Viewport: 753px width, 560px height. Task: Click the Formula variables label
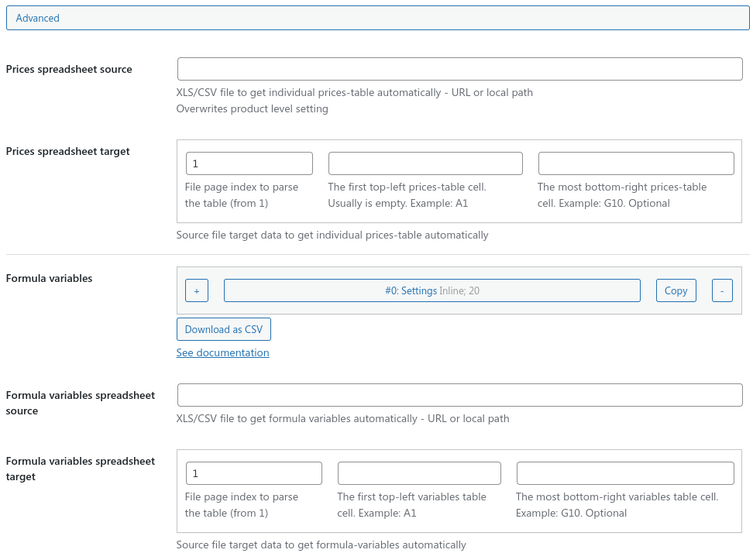coord(49,279)
